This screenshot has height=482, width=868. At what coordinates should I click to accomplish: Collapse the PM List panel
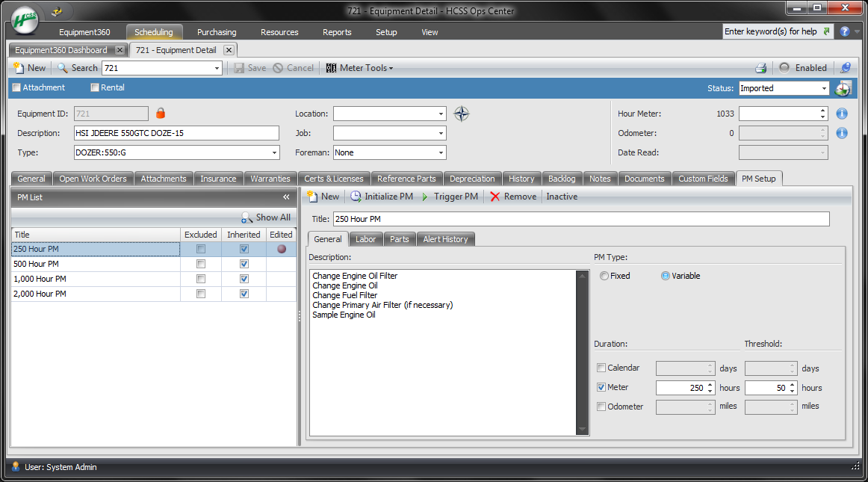(286, 197)
